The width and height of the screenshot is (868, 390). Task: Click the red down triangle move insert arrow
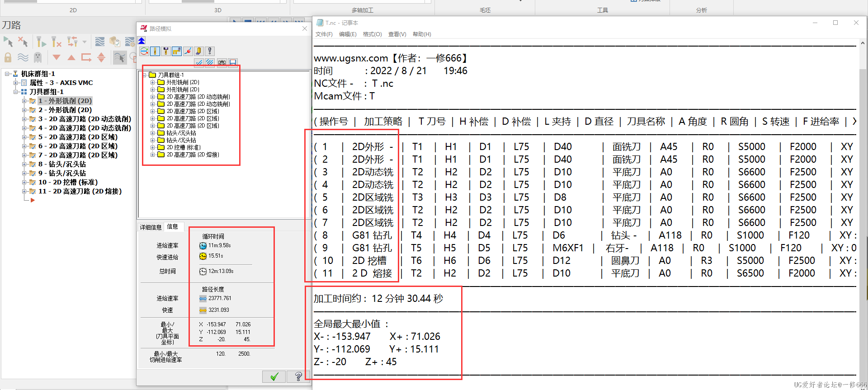[x=57, y=57]
